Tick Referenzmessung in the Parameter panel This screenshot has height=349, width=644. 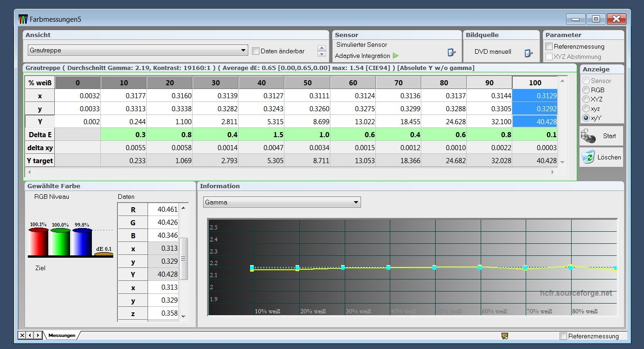549,46
